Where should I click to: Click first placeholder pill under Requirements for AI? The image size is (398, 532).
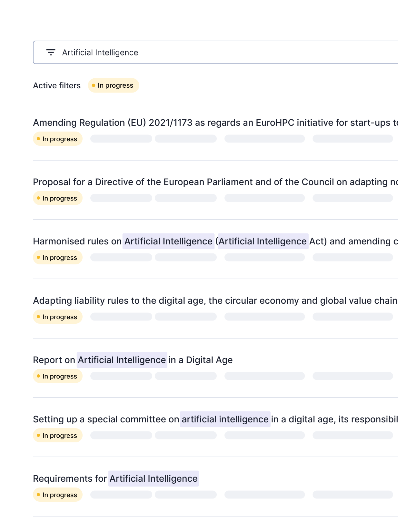(121, 495)
